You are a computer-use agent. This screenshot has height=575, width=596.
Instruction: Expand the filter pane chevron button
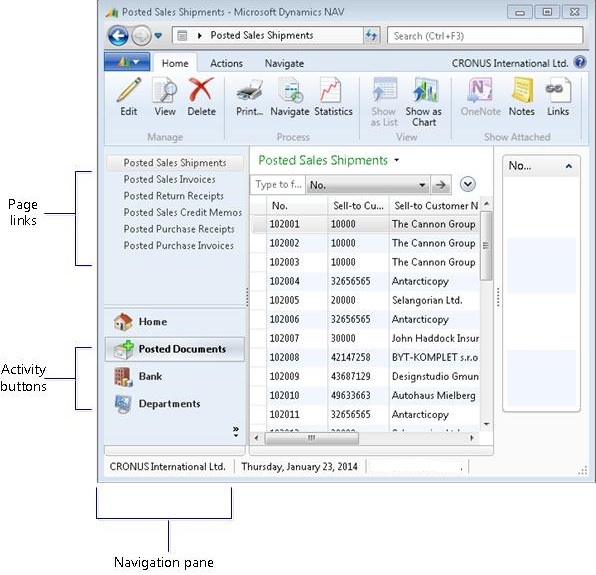point(467,184)
